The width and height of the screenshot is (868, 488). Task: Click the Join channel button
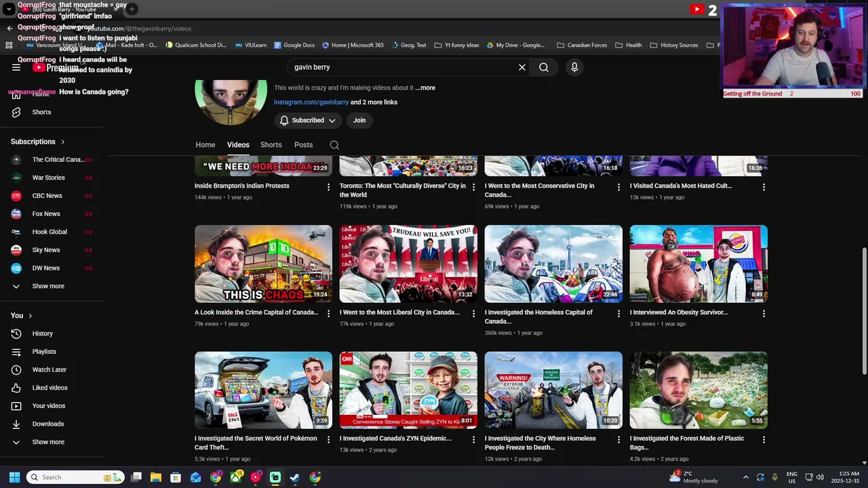click(x=359, y=121)
